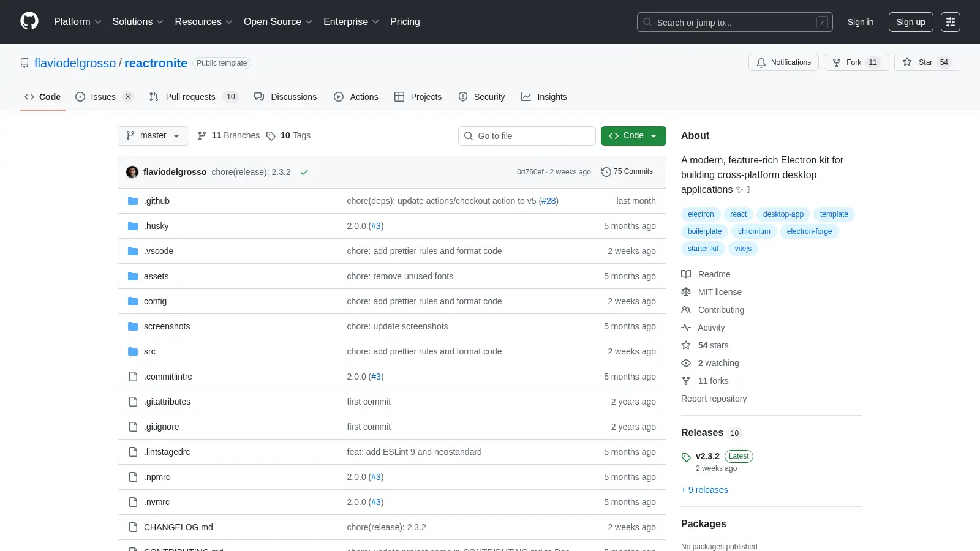Click the config folder icon

point(133,301)
